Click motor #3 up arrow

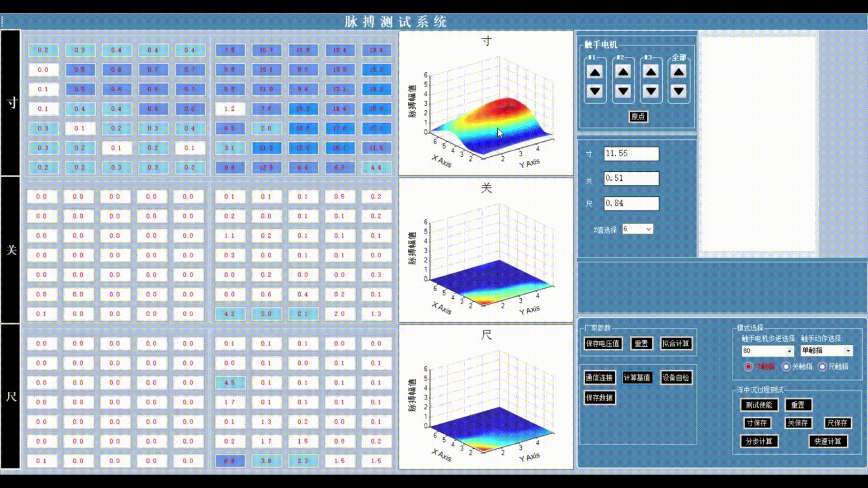pyautogui.click(x=651, y=72)
